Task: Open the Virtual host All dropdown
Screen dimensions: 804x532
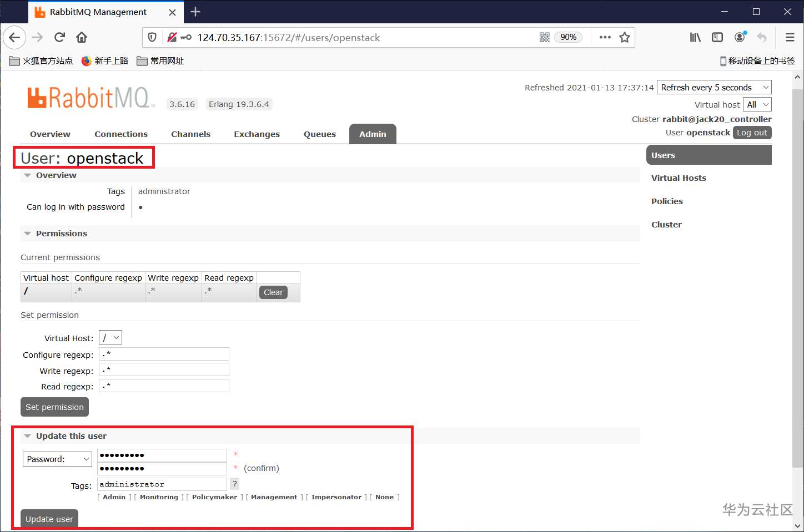Action: pos(757,104)
